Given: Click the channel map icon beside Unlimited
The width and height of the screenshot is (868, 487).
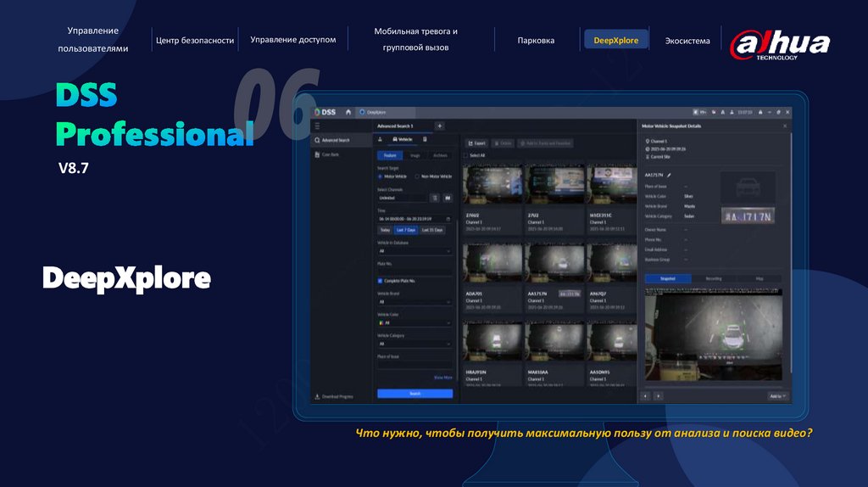Looking at the screenshot, I should click(448, 198).
